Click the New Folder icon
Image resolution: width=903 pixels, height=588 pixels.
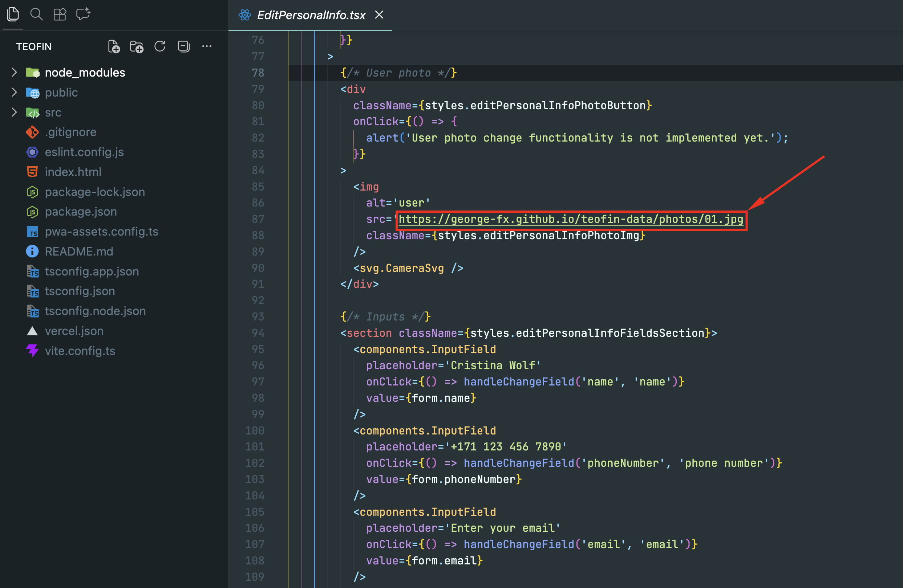(x=137, y=46)
